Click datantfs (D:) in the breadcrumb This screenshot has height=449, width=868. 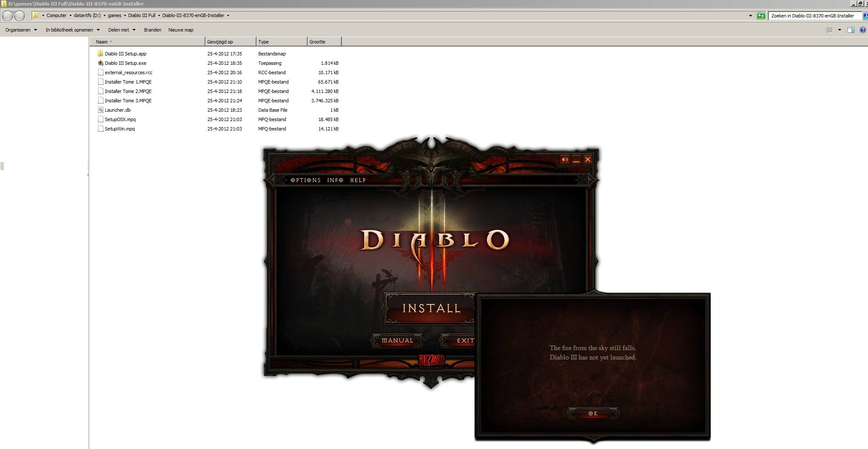click(87, 15)
